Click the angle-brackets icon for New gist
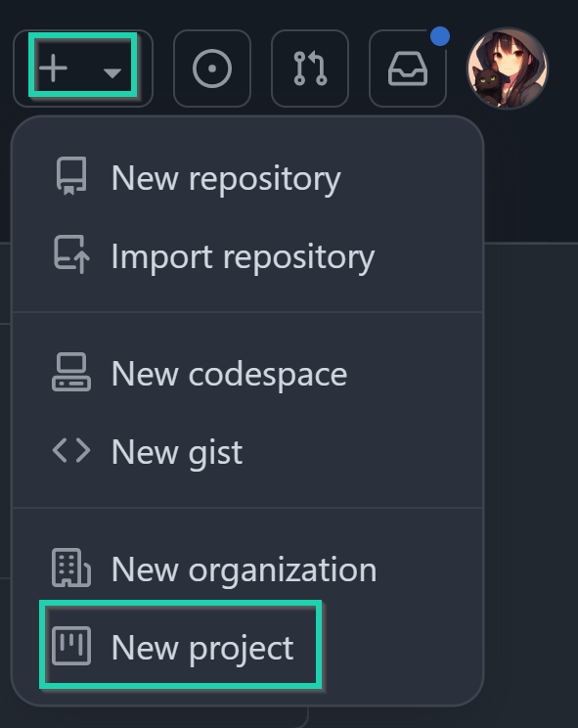Screen dimensions: 578x728 pos(71,450)
